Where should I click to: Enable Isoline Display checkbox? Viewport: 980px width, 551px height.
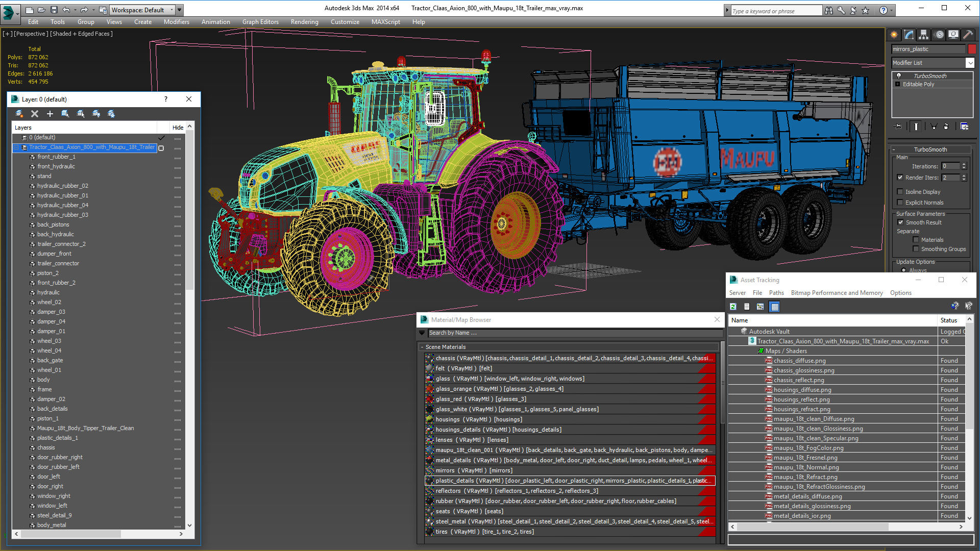(900, 192)
